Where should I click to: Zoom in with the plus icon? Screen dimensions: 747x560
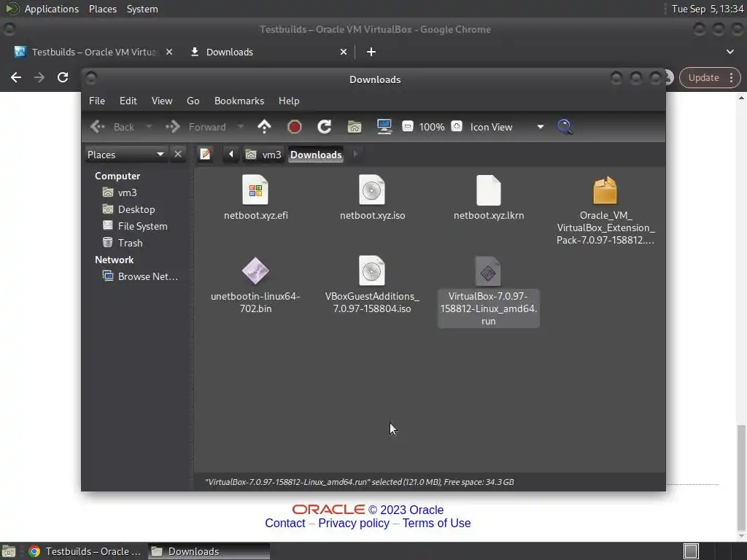[457, 127]
